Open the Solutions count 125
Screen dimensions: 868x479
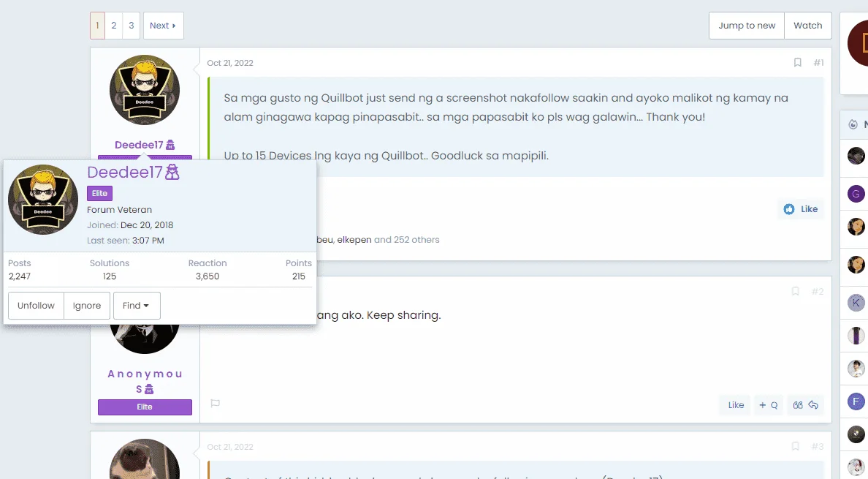(110, 276)
